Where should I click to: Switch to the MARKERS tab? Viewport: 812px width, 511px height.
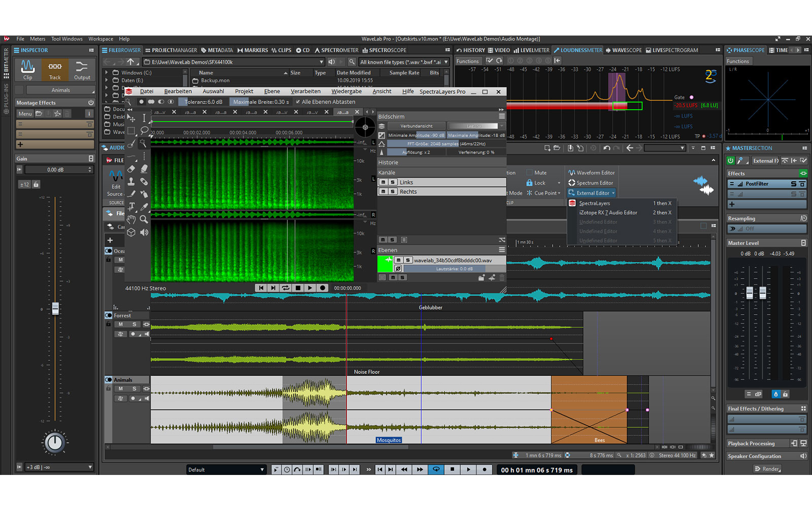click(x=253, y=50)
